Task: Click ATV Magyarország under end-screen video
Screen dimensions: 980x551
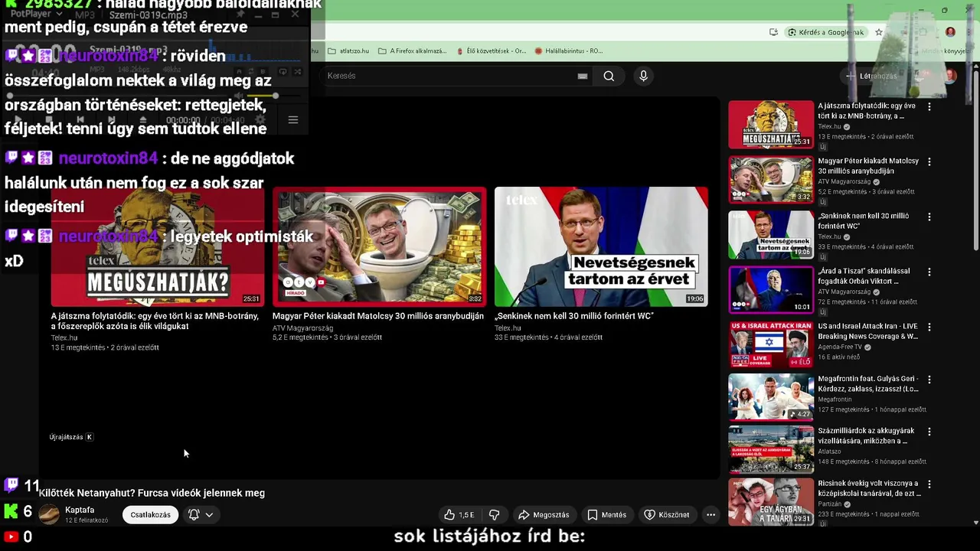Action: click(302, 328)
